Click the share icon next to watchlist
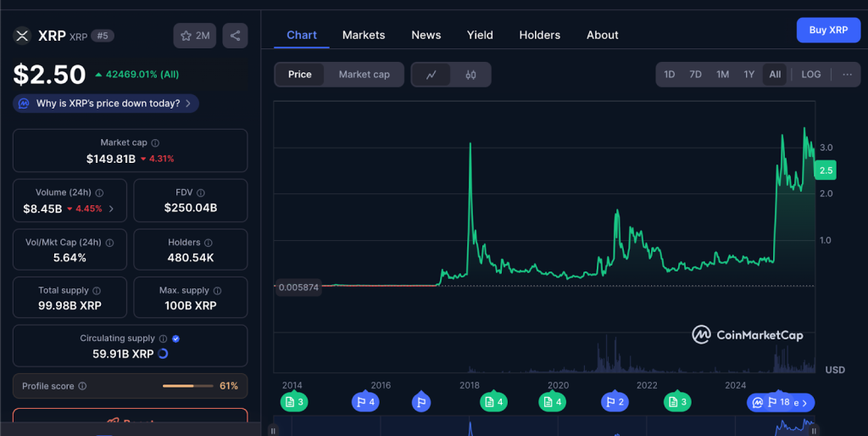Viewport: 868px width, 436px height. [x=235, y=36]
